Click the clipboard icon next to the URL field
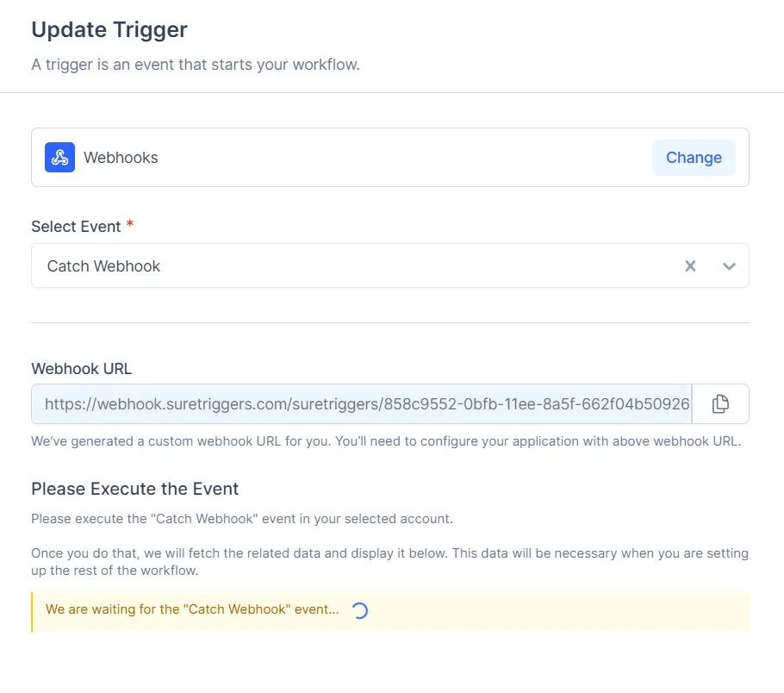784x693 pixels. click(x=720, y=403)
